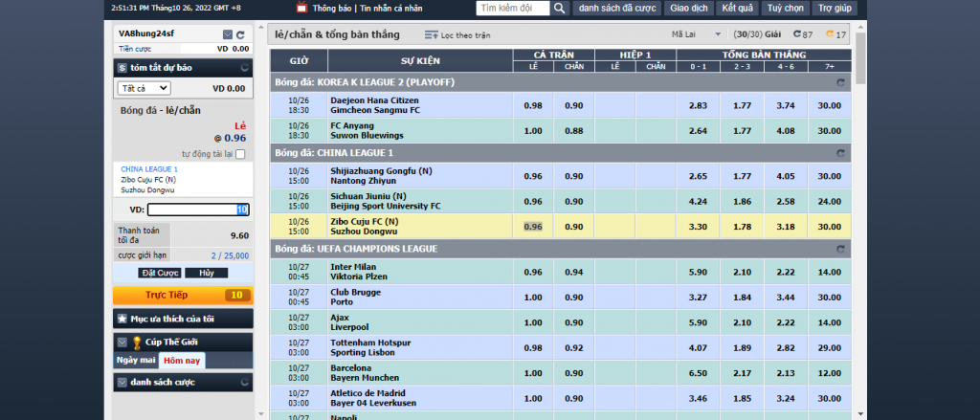Click the star icon of Mục ưa thích
This screenshot has width=980, height=420.
tap(122, 319)
